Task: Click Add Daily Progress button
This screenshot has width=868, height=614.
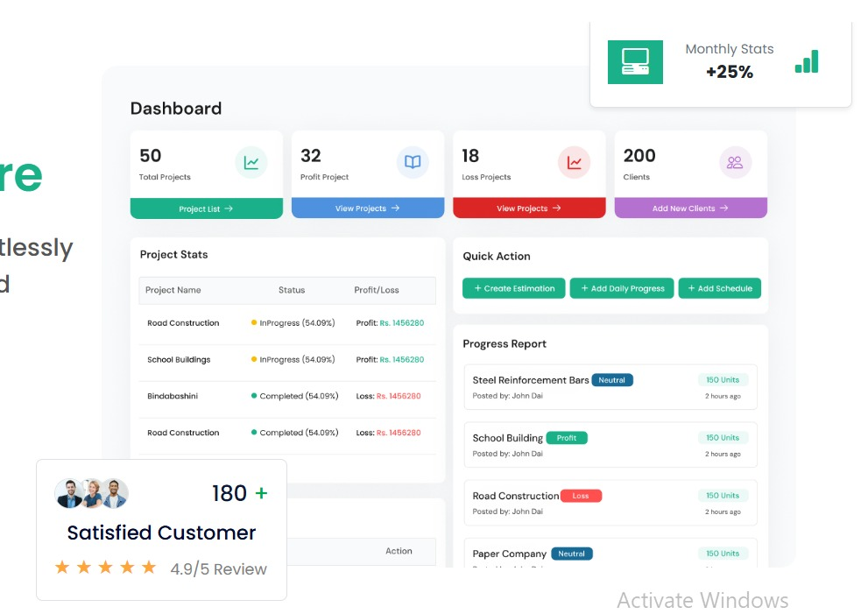Action: coord(622,288)
